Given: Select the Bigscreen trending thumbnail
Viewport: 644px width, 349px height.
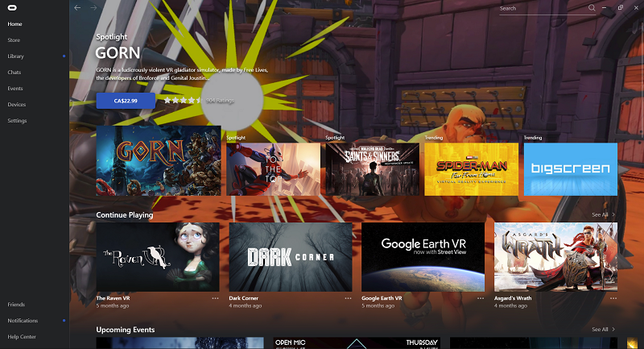Looking at the screenshot, I should [571, 169].
